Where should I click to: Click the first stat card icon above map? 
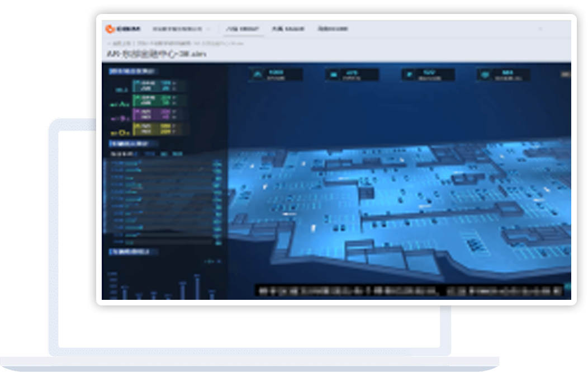[258, 74]
